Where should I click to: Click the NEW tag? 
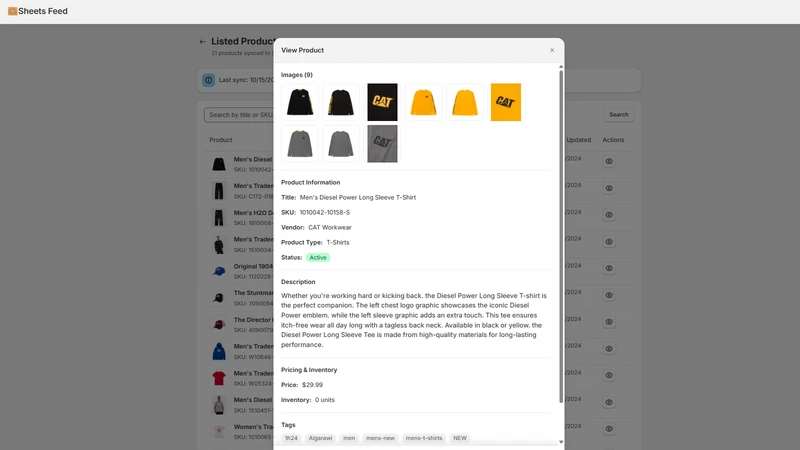(x=460, y=438)
